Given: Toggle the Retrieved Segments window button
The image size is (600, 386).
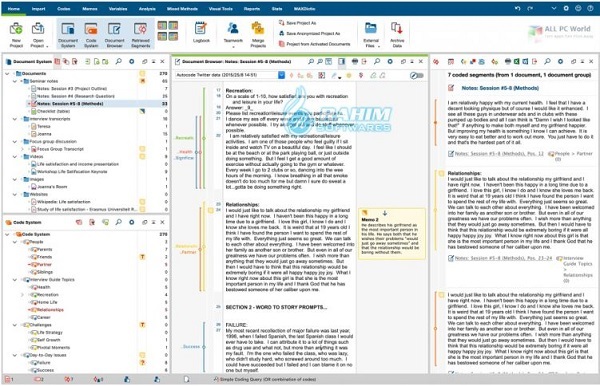Looking at the screenshot, I should (x=140, y=34).
